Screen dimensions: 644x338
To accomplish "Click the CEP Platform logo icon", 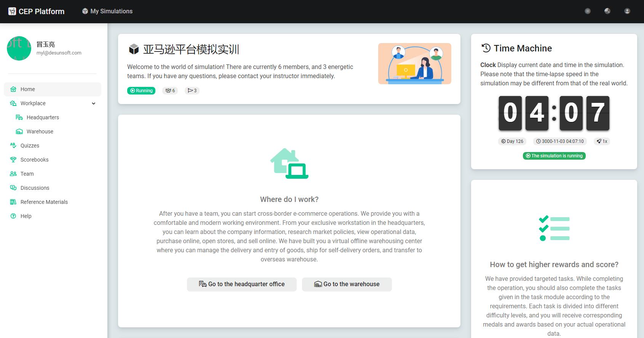I will (12, 11).
